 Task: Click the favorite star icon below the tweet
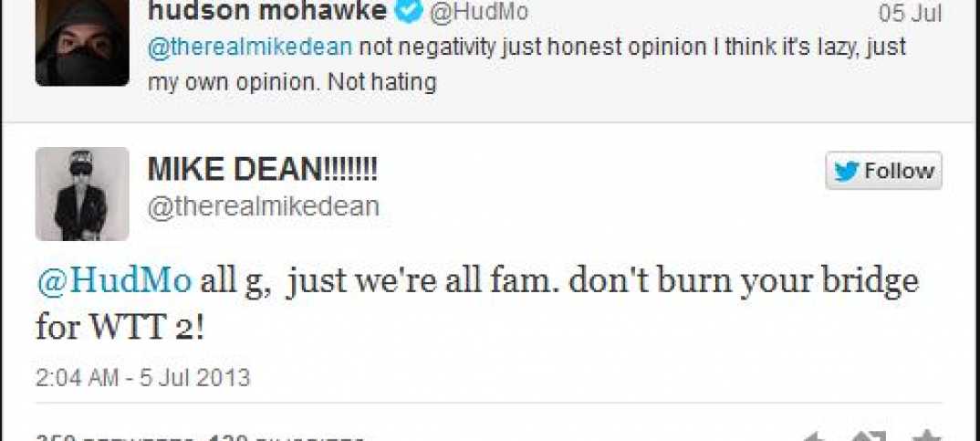(926, 436)
